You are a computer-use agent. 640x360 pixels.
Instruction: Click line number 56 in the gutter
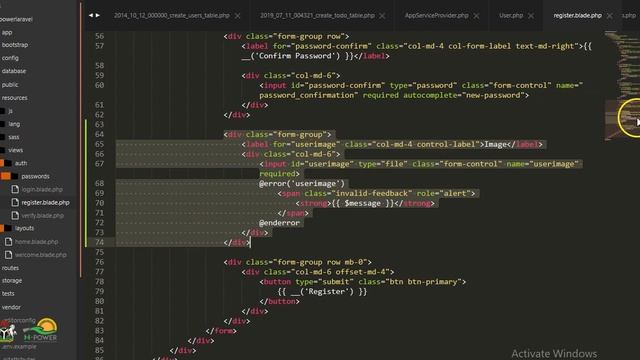[x=99, y=36]
